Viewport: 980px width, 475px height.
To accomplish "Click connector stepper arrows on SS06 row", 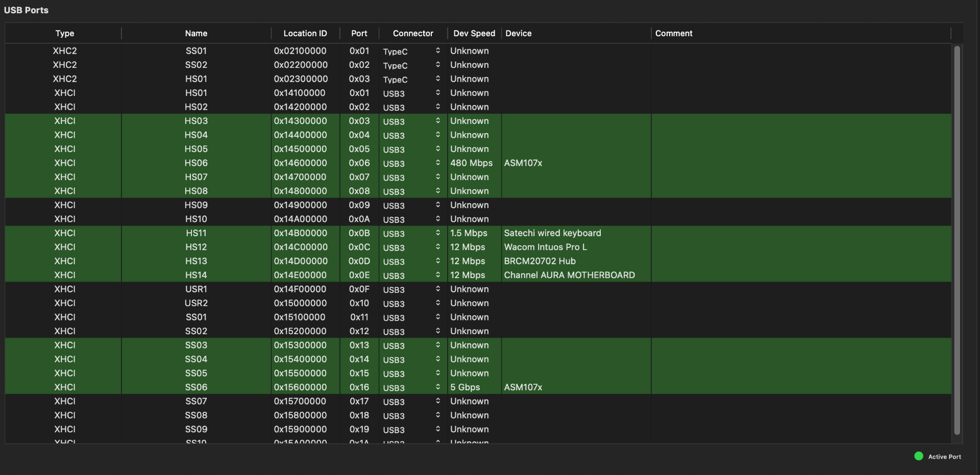I will pyautogui.click(x=437, y=387).
